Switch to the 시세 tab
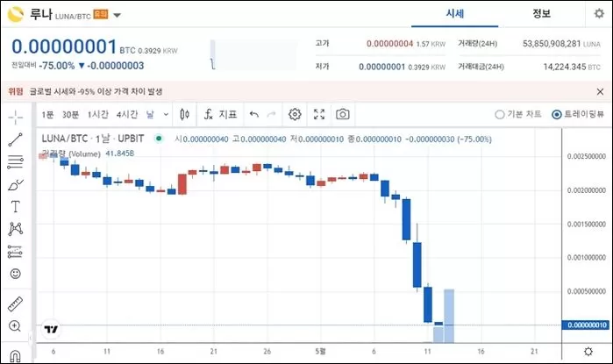This screenshot has width=613, height=364. coord(454,14)
